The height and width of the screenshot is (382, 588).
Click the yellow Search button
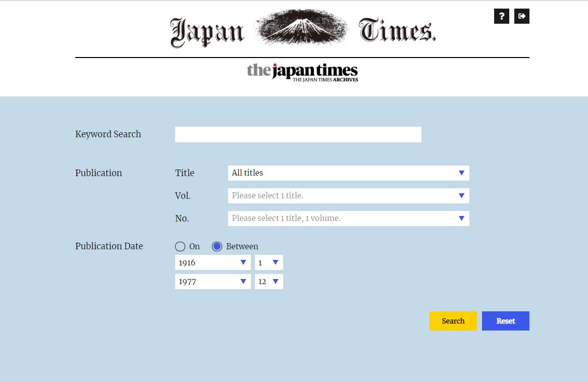click(x=453, y=321)
